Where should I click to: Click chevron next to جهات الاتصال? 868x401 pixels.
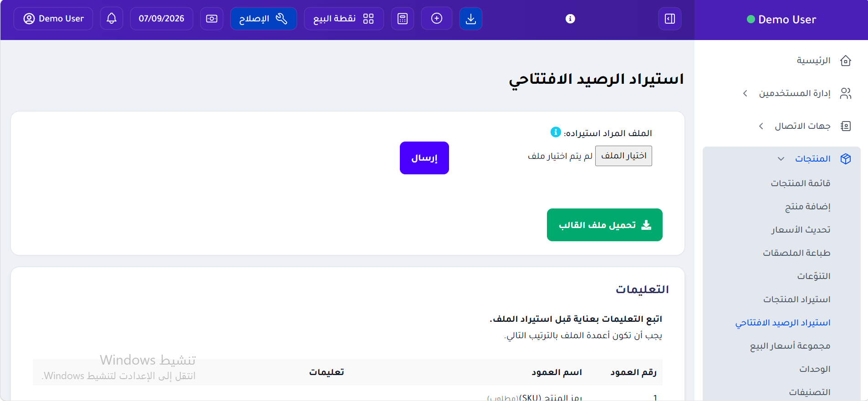[x=761, y=126]
